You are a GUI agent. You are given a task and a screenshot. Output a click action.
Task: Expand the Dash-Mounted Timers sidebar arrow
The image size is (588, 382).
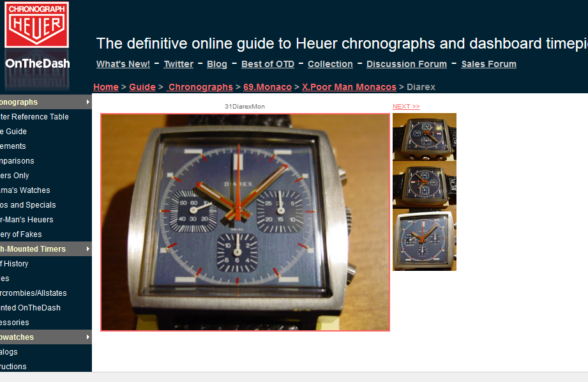(87, 248)
